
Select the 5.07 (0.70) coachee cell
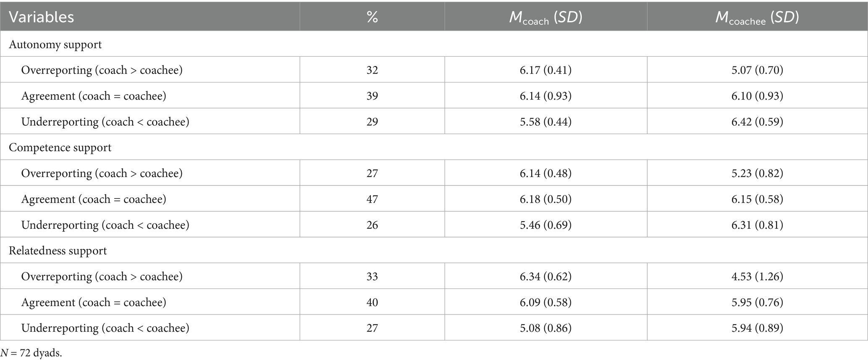click(x=757, y=70)
